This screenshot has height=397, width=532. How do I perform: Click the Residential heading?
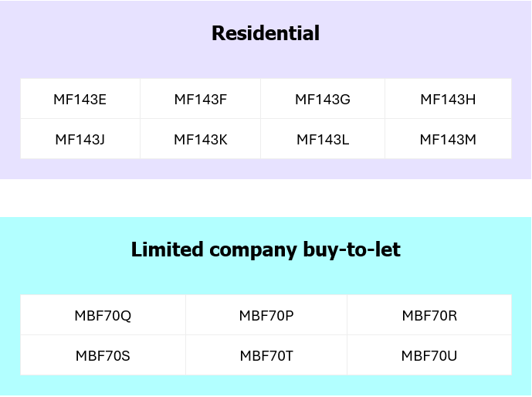[x=266, y=34]
